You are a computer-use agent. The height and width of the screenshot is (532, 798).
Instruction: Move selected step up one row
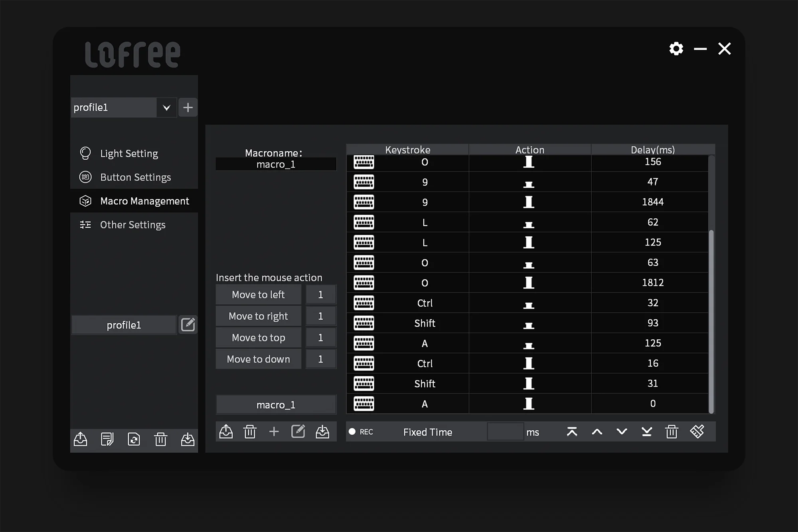point(597,431)
